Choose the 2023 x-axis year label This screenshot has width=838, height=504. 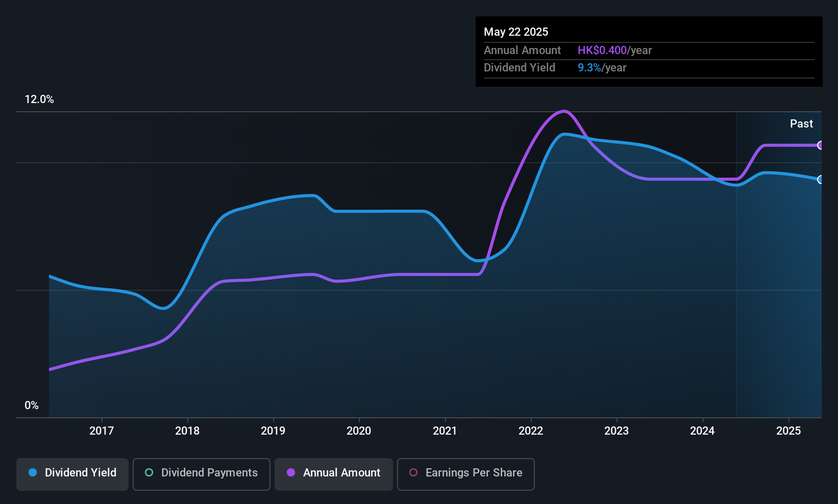click(617, 431)
